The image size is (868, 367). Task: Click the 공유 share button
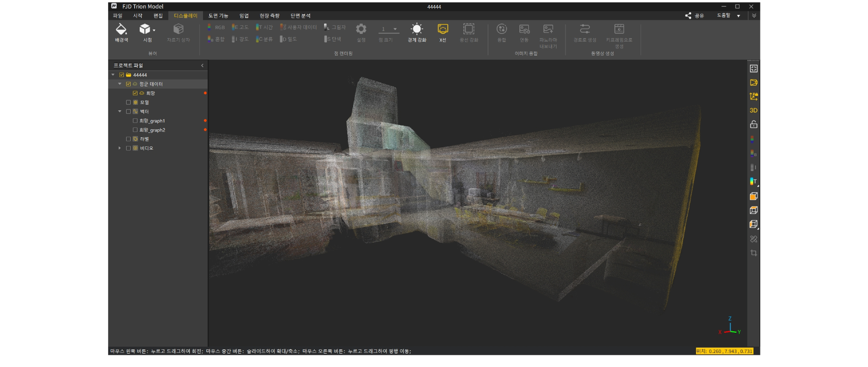coord(694,16)
